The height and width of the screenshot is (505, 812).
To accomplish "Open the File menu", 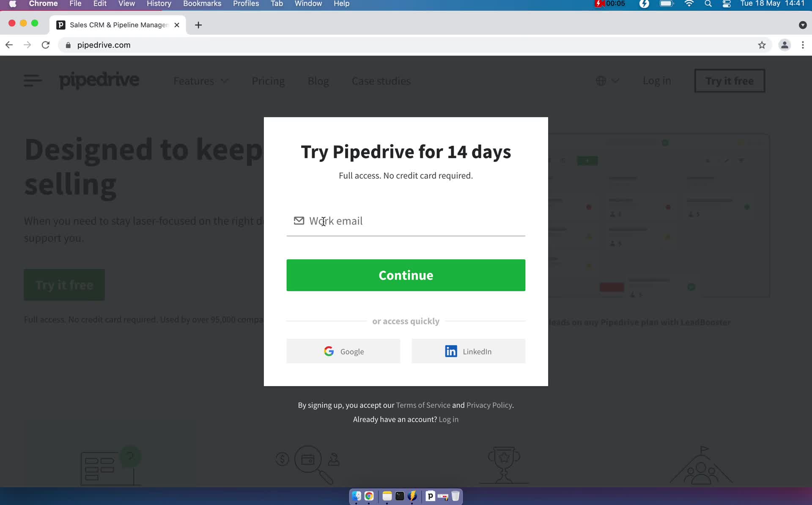I will tap(75, 4).
